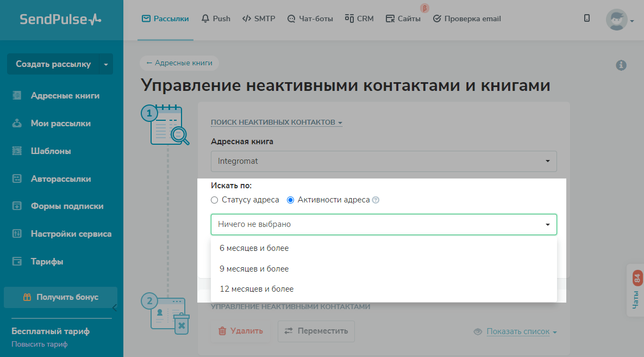This screenshot has width=644, height=357.
Task: Open the Адресная книга Integromat dropdown
Action: pyautogui.click(x=384, y=161)
